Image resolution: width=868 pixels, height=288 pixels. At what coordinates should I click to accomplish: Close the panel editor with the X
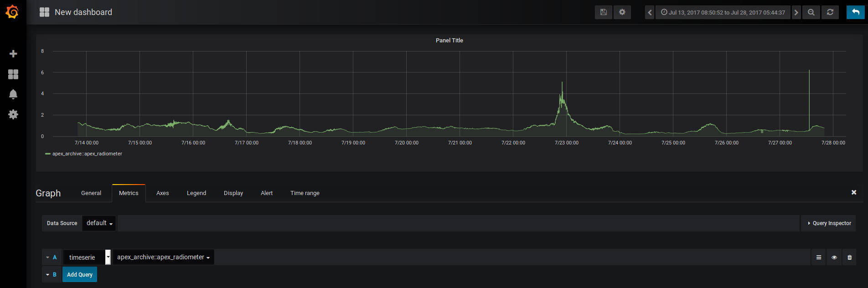pyautogui.click(x=854, y=192)
